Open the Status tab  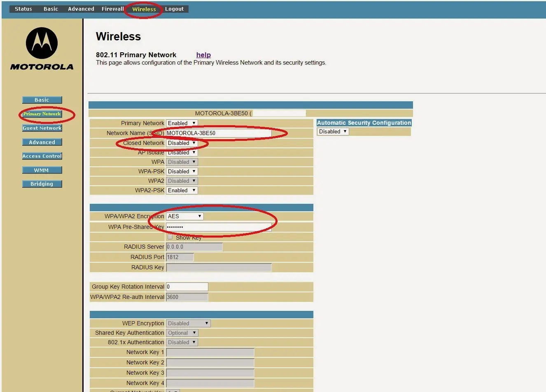click(23, 9)
